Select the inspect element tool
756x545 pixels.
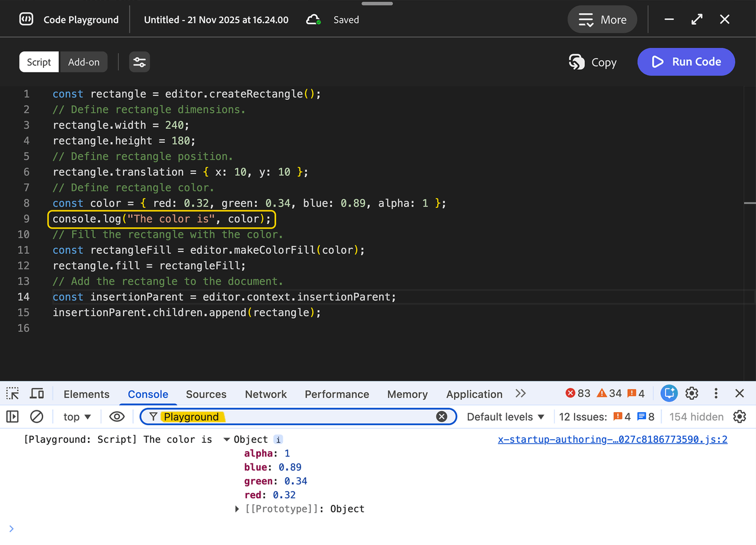click(x=12, y=393)
